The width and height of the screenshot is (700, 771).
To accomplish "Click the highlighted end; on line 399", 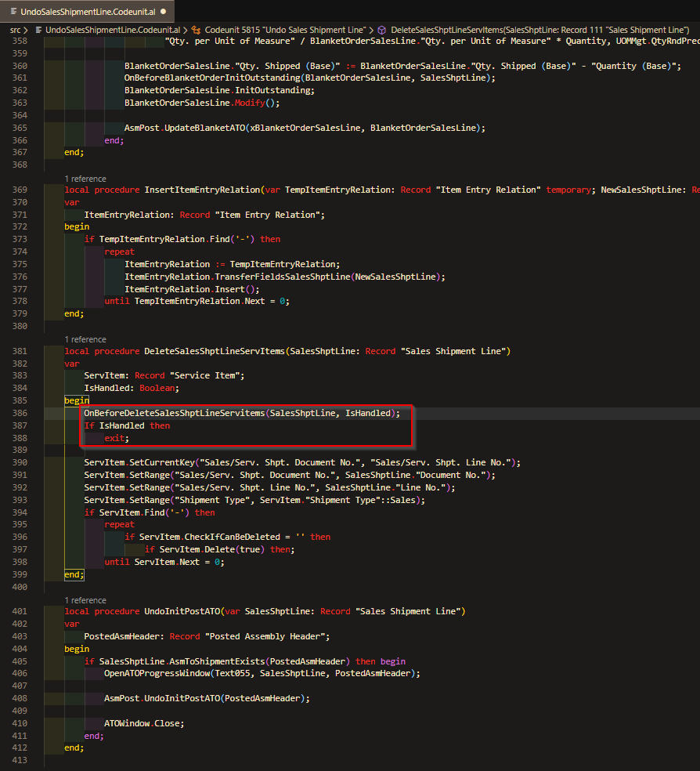I will [74, 574].
